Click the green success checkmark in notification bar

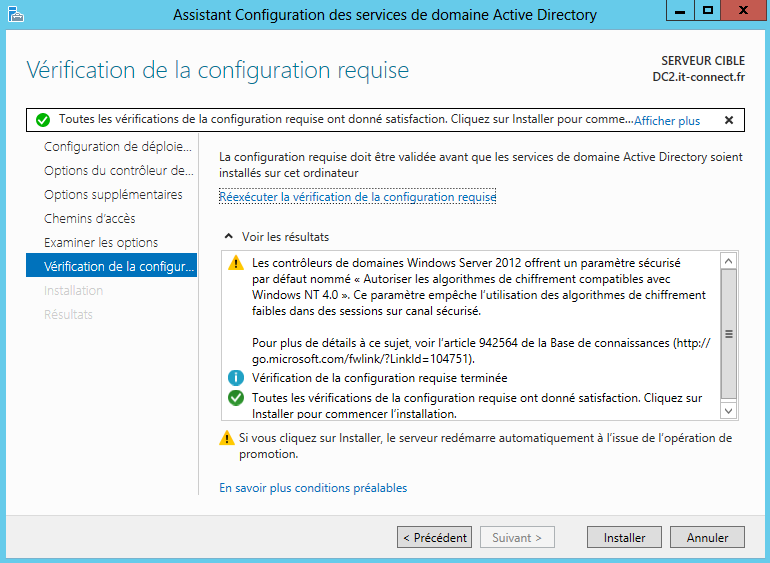point(43,120)
